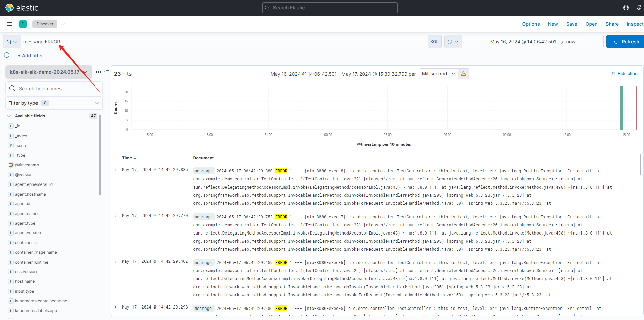Select the agent.id field

(x=23, y=204)
